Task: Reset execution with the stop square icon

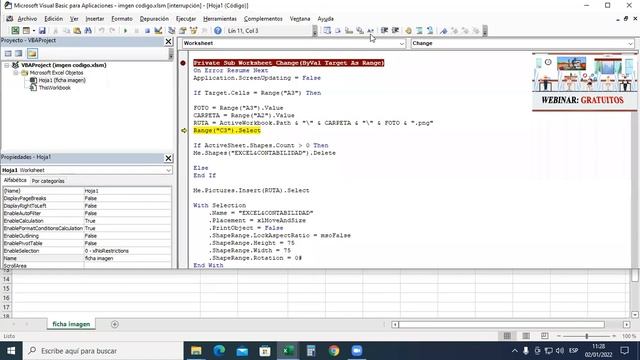Action: [x=147, y=31]
